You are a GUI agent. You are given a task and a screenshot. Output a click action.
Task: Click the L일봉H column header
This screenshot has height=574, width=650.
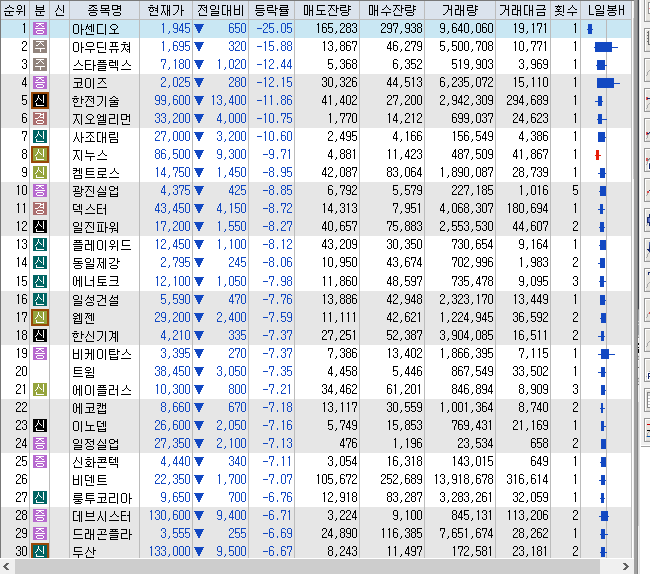coord(606,10)
